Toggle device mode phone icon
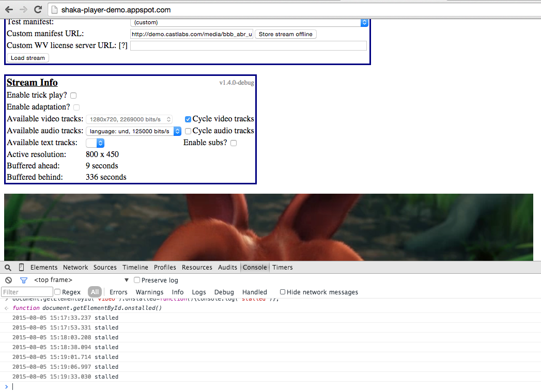This screenshot has height=392, width=541. pyautogui.click(x=21, y=267)
